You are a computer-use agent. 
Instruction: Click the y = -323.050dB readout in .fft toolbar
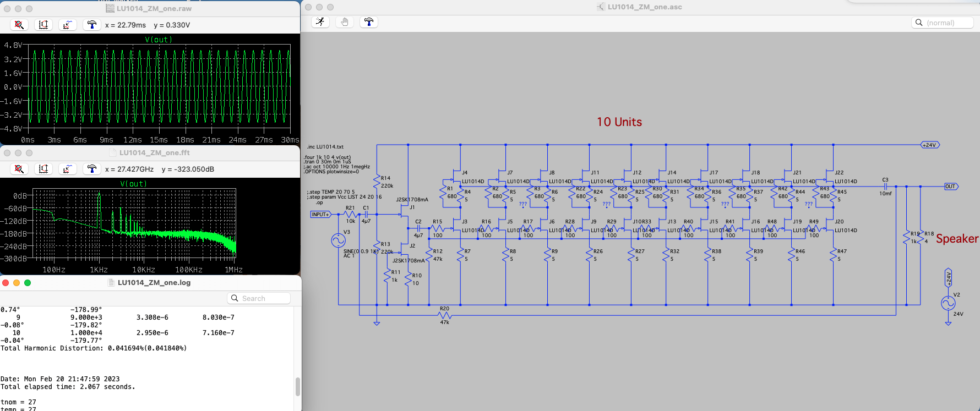tap(188, 169)
